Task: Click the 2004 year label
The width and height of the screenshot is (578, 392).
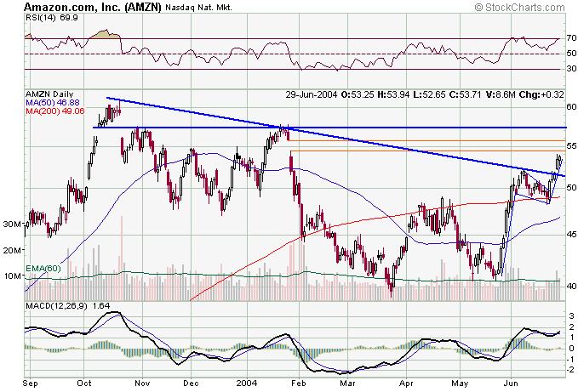Action: [247, 383]
